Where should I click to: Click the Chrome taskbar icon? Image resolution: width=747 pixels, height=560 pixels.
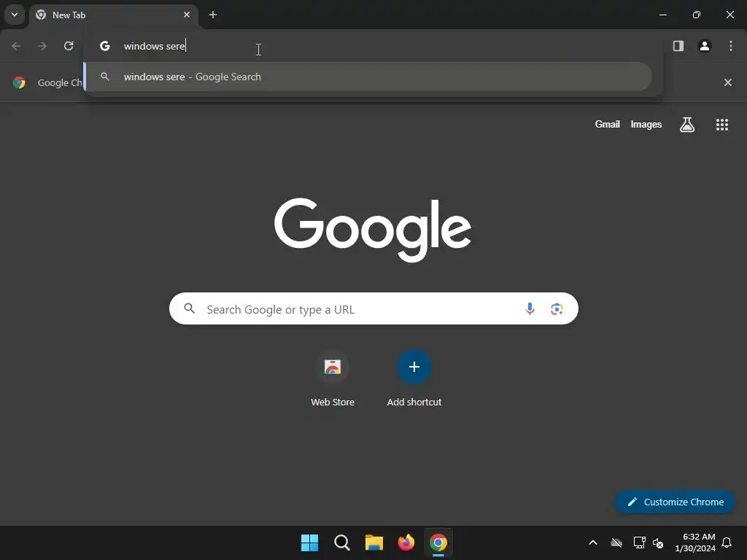pyautogui.click(x=438, y=542)
